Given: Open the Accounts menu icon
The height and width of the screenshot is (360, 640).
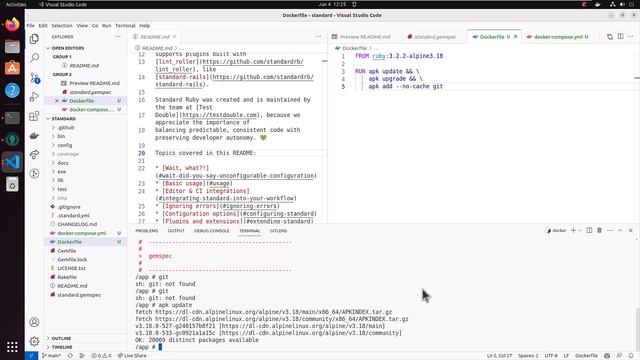Looking at the screenshot, I should pyautogui.click(x=35, y=322).
